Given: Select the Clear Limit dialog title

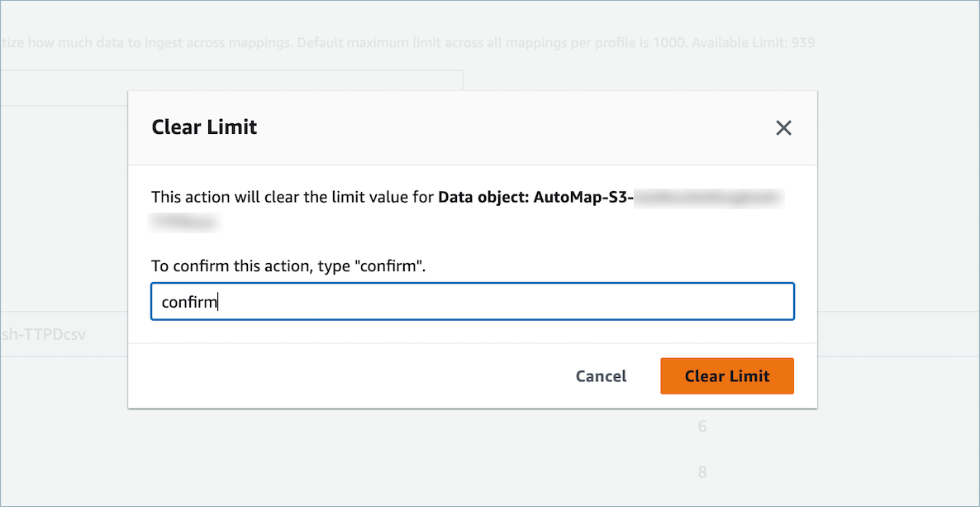Looking at the screenshot, I should (204, 127).
